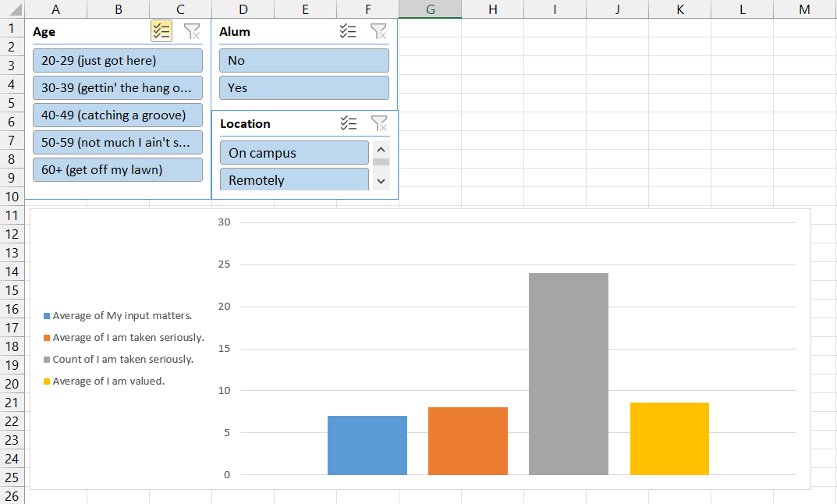
Task: Click the orange taken seriously average bar
Action: tap(467, 441)
